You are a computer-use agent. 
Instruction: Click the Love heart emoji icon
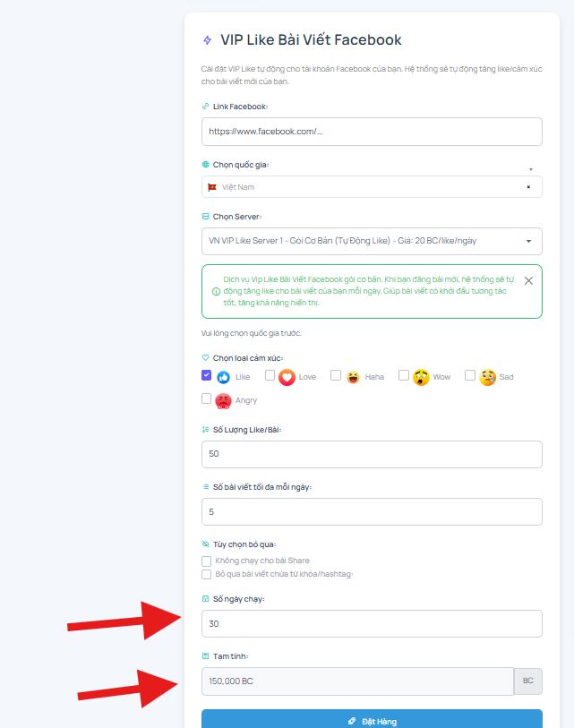tap(287, 377)
